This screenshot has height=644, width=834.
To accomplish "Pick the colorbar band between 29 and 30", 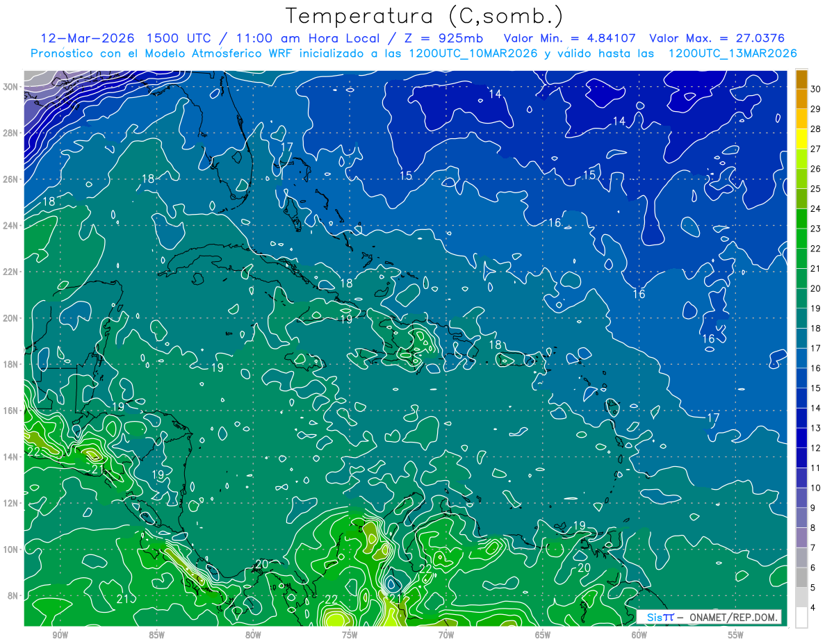I will click(802, 99).
